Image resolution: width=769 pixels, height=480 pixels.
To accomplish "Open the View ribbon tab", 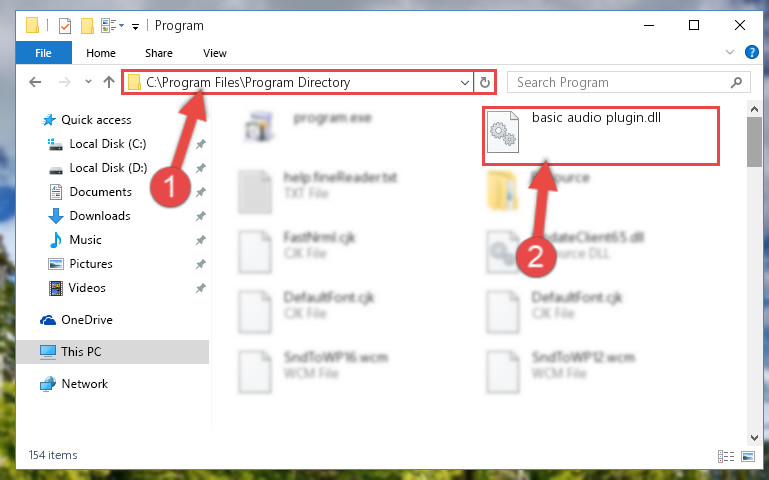I will pyautogui.click(x=215, y=53).
